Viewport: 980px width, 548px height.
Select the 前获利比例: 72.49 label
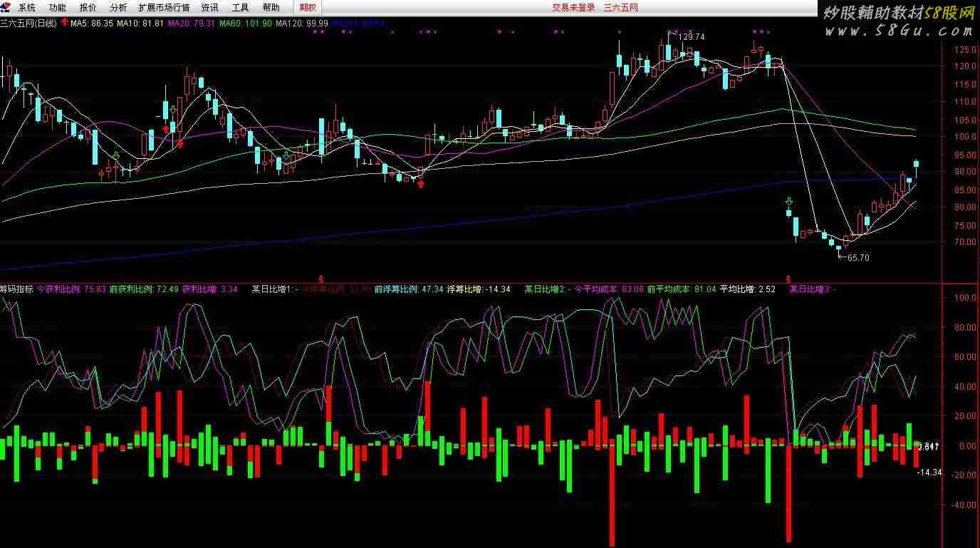pos(143,289)
